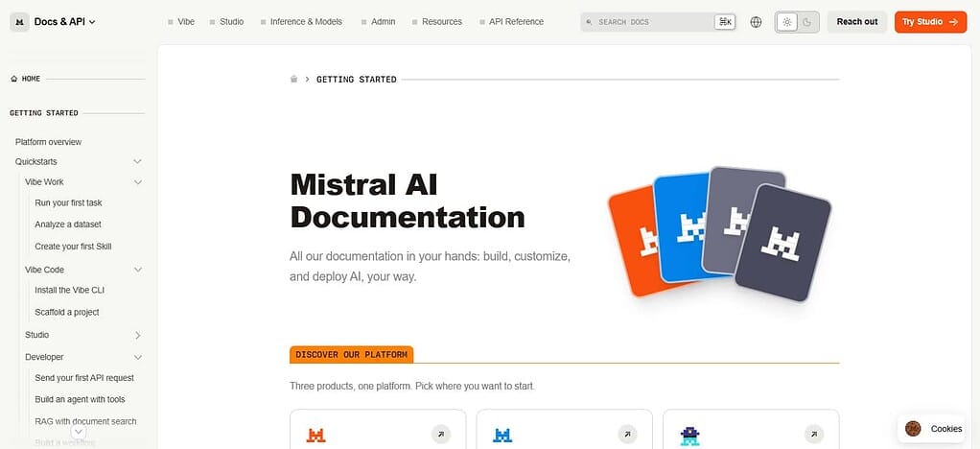Click the sidebar scroll-down chevron button
The width and height of the screenshot is (980, 449).
[78, 432]
